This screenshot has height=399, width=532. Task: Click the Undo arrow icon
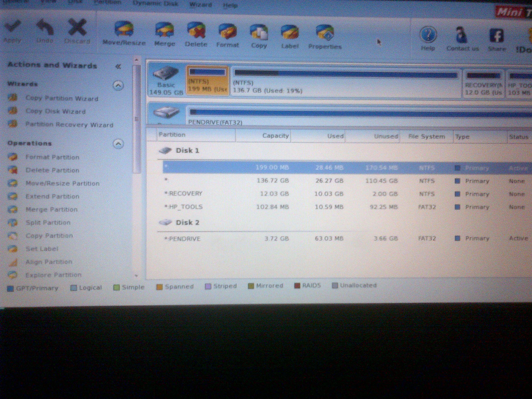45,27
